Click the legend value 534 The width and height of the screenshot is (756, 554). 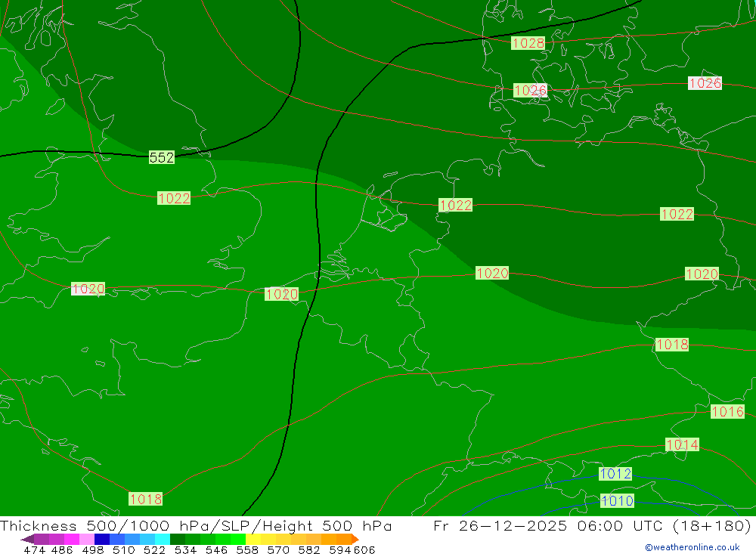[185, 549]
